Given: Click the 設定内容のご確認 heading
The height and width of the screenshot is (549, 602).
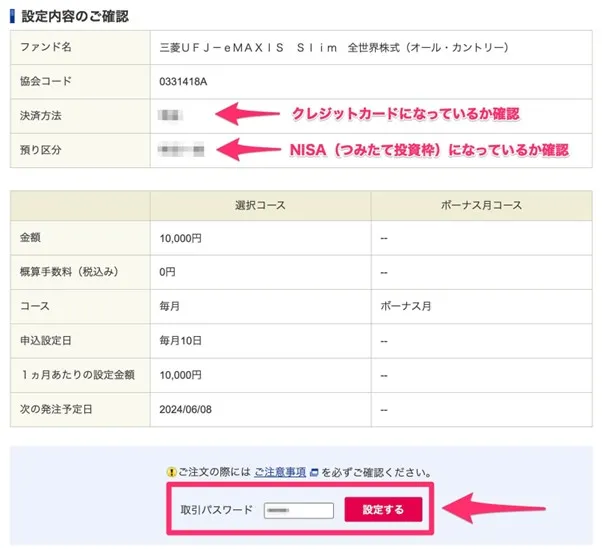Looking at the screenshot, I should point(75,16).
